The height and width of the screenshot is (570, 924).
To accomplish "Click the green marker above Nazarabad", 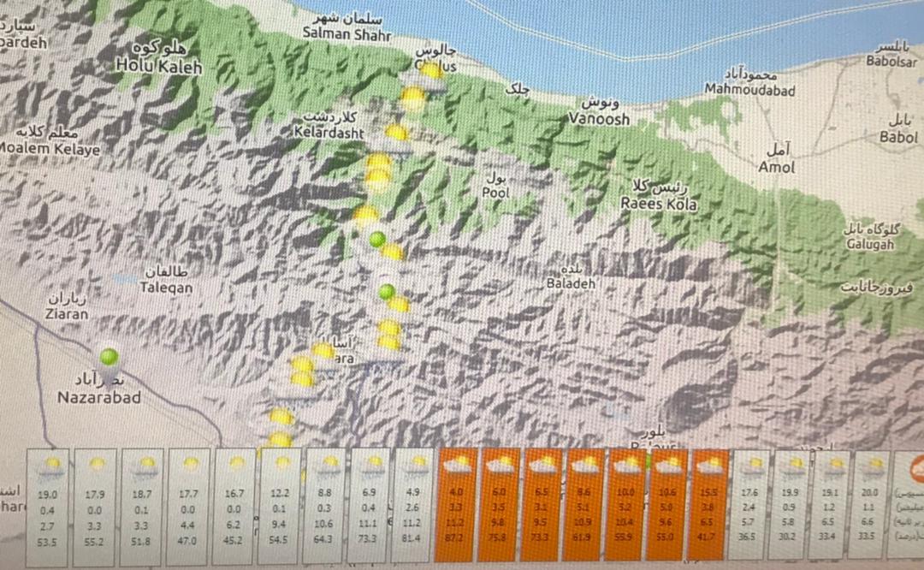I will click(109, 357).
